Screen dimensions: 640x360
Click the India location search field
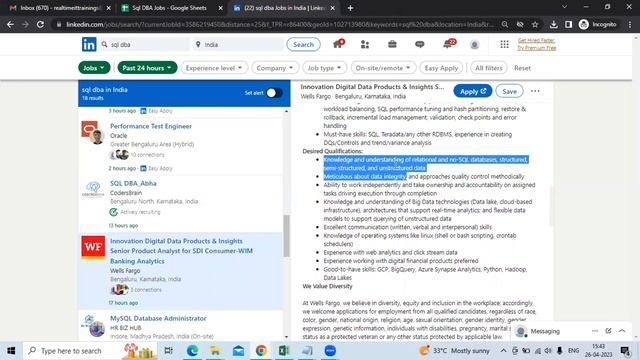tap(238, 44)
